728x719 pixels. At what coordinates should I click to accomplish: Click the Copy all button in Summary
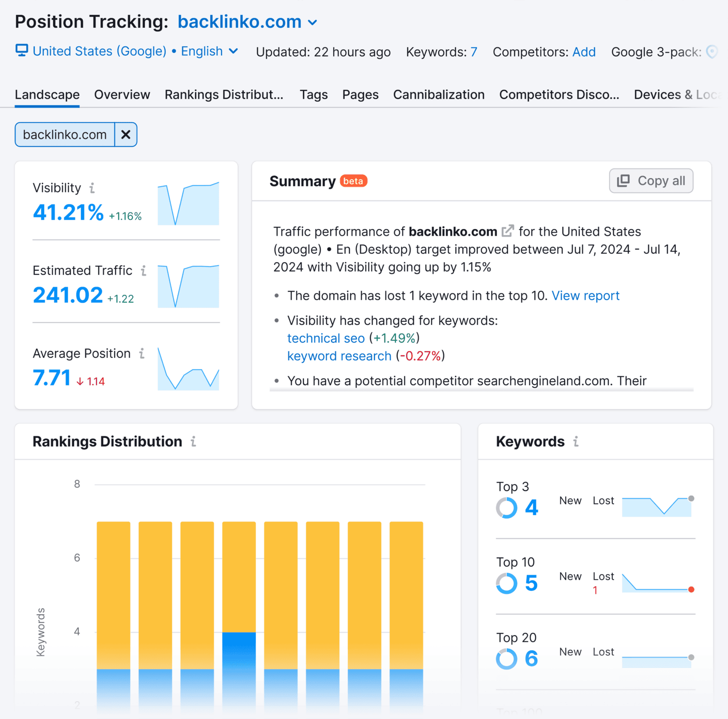(x=651, y=181)
